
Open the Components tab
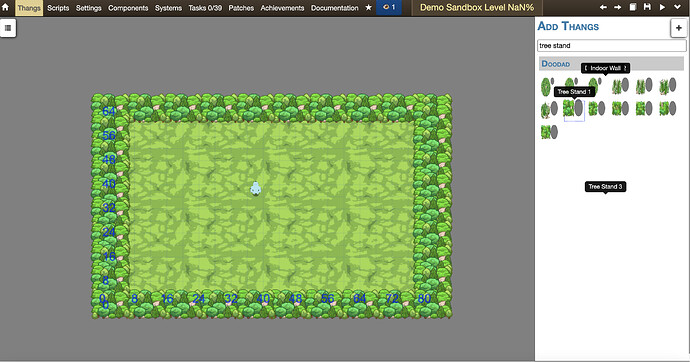point(128,8)
